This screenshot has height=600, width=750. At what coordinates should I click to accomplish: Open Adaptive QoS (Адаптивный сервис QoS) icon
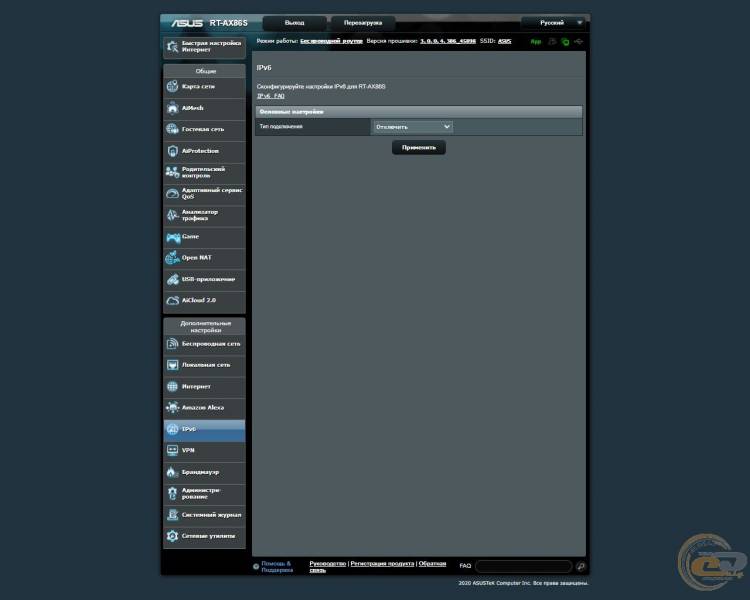click(x=172, y=193)
